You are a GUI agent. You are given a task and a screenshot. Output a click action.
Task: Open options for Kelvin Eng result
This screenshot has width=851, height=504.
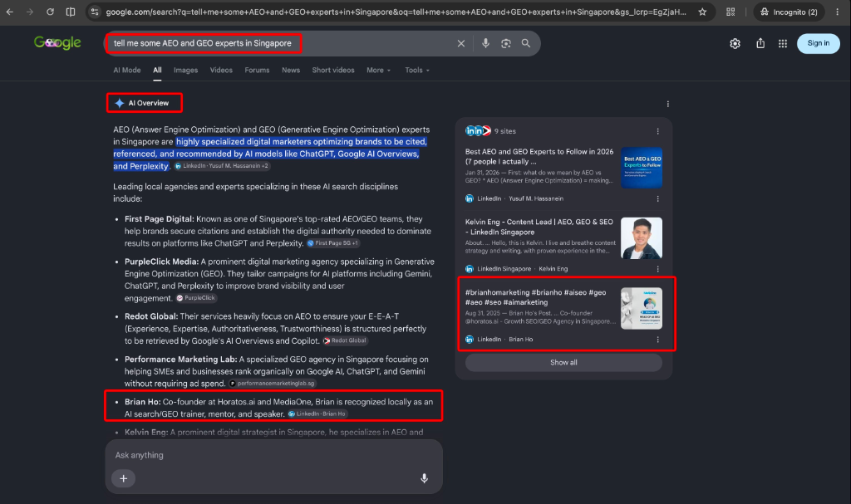[x=658, y=269]
